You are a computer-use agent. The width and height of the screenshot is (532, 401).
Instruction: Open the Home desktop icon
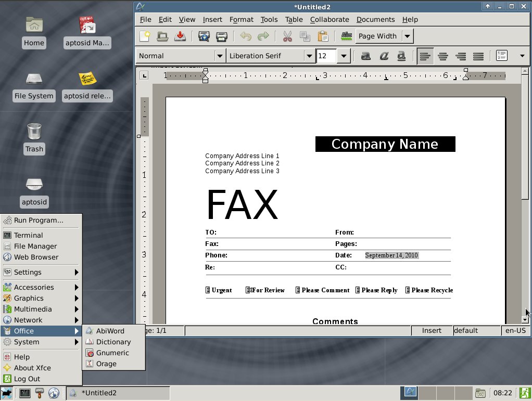(34, 32)
